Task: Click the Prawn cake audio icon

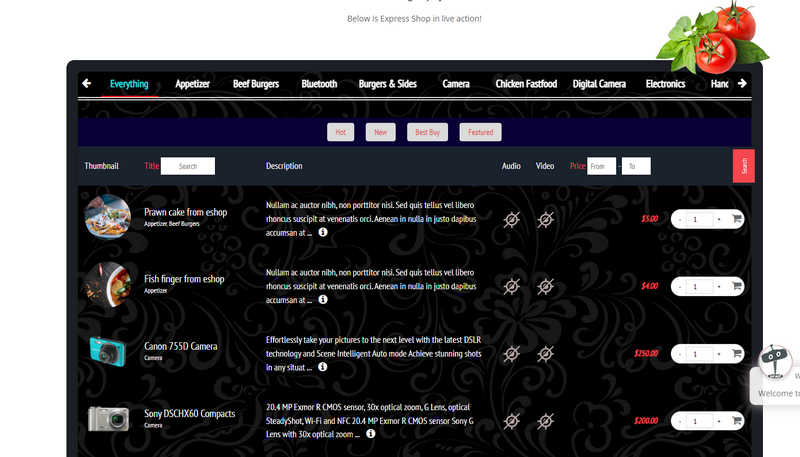Action: tap(511, 219)
